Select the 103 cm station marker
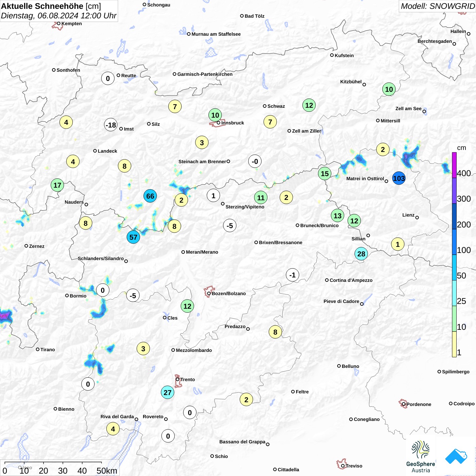 coord(399,178)
